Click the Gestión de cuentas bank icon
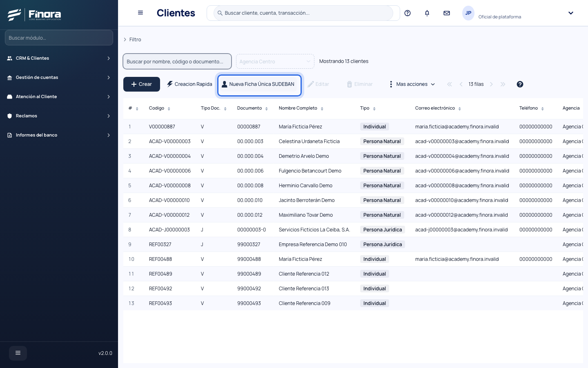 (x=9, y=78)
